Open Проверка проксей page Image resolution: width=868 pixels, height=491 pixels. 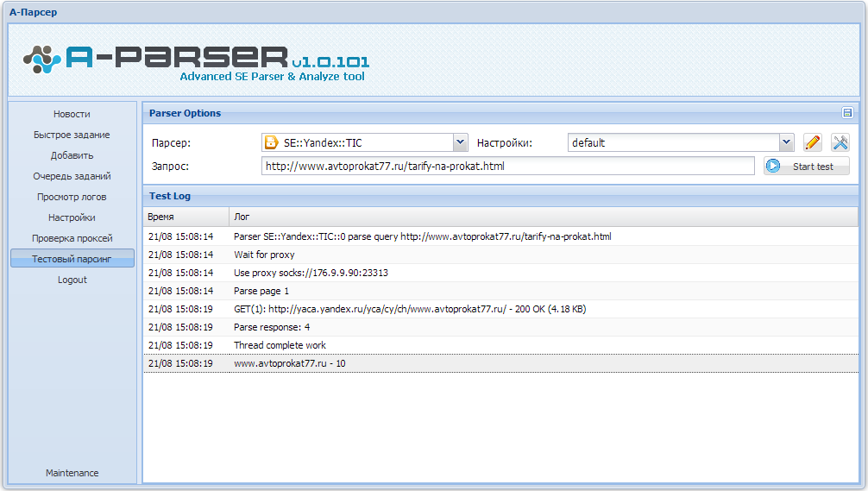(x=72, y=238)
